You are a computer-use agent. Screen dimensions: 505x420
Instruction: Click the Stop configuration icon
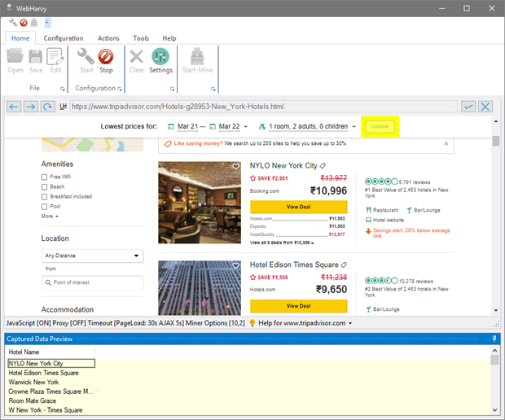point(106,58)
